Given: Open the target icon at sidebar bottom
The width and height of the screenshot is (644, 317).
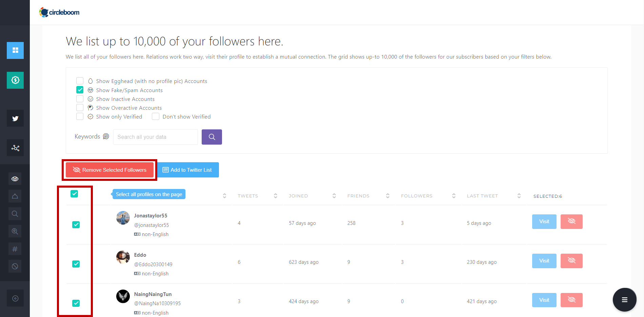Looking at the screenshot, I should click(15, 298).
